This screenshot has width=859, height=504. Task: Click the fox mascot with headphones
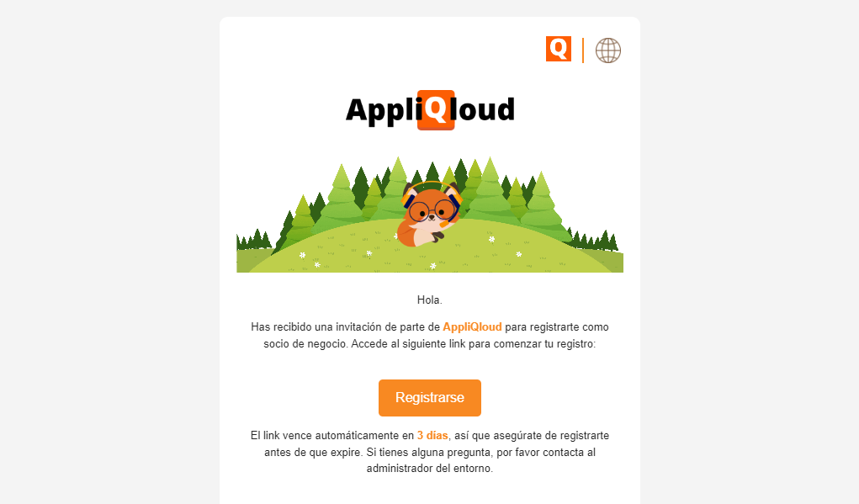tap(429, 215)
